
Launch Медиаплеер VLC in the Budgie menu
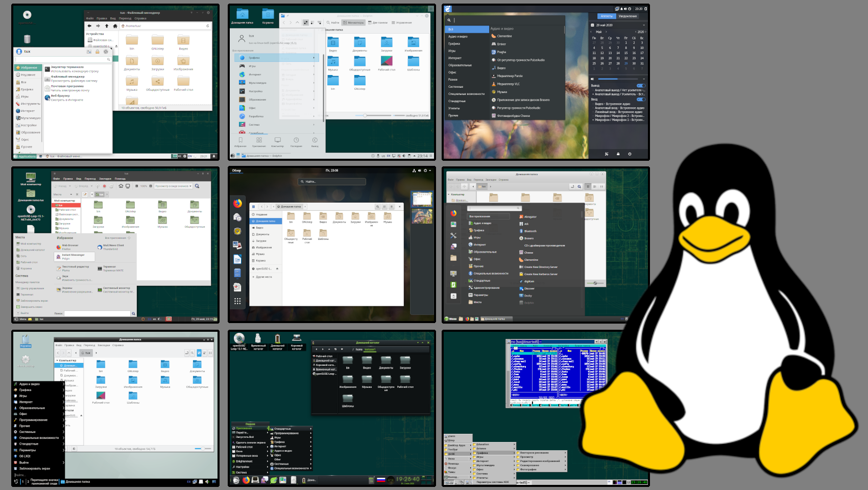[509, 84]
